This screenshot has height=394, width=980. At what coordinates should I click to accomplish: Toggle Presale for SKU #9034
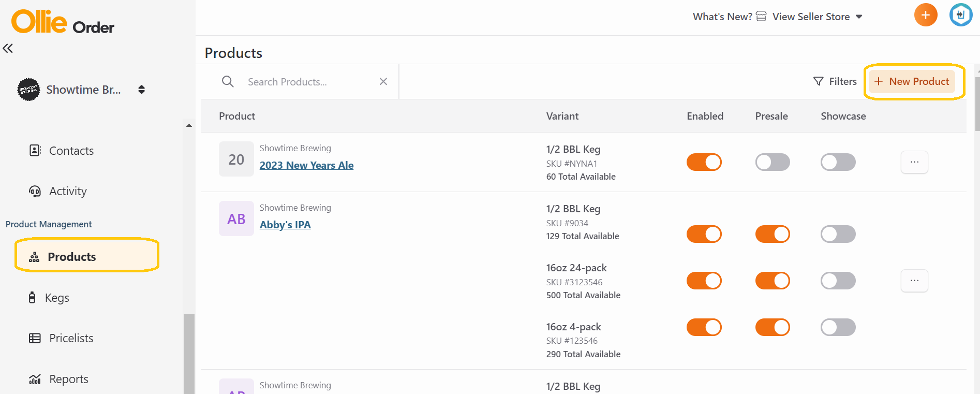pyautogui.click(x=773, y=234)
